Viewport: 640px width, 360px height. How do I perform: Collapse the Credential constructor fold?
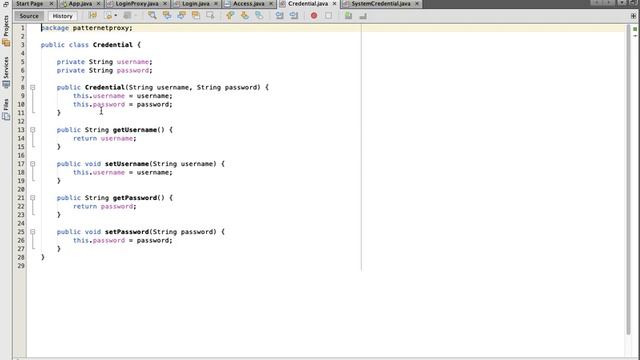tap(33, 87)
